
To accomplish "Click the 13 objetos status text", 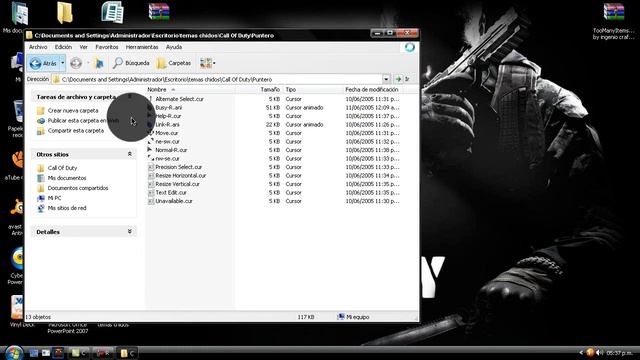I will click(38, 317).
